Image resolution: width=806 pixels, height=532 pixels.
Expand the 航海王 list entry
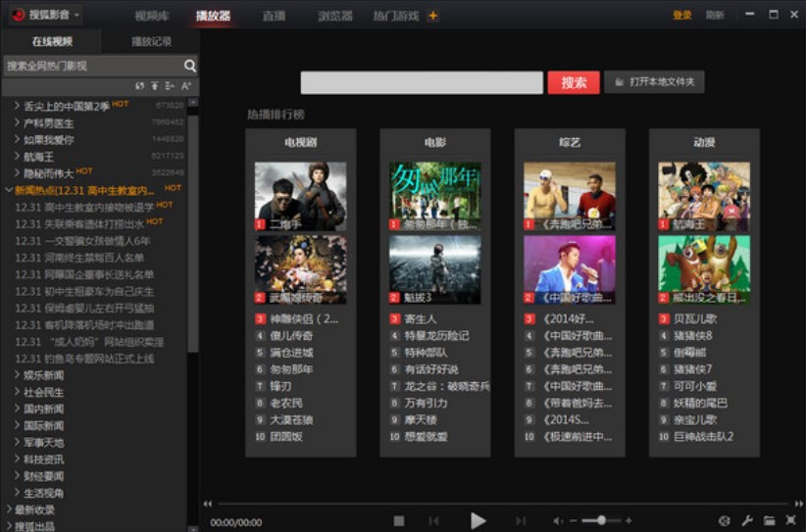point(18,155)
